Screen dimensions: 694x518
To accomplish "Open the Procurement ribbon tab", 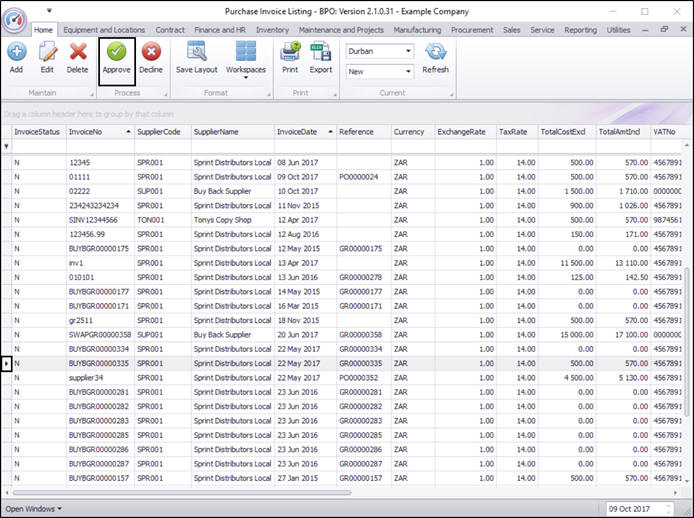I will coord(472,30).
